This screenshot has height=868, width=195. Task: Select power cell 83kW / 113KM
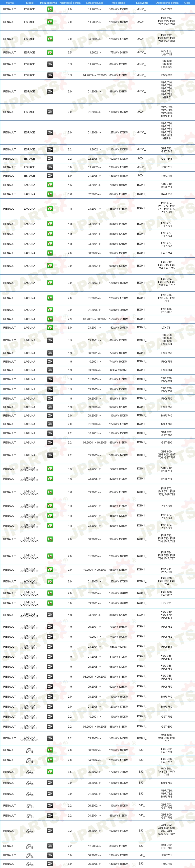[118, 846]
